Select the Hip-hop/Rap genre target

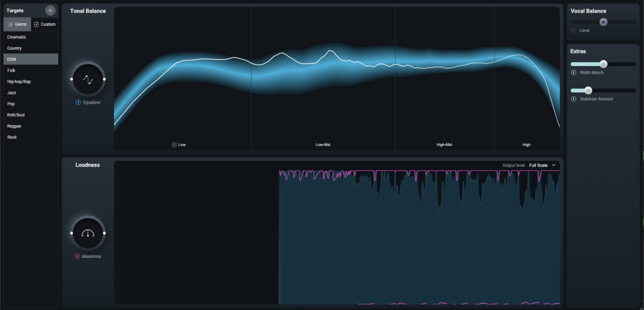click(19, 82)
